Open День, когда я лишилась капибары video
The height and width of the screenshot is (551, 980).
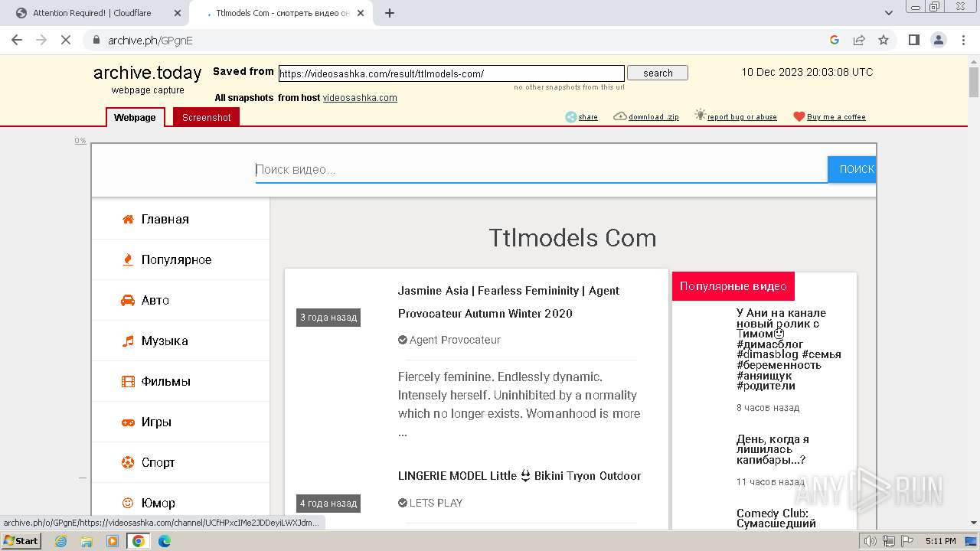(773, 450)
